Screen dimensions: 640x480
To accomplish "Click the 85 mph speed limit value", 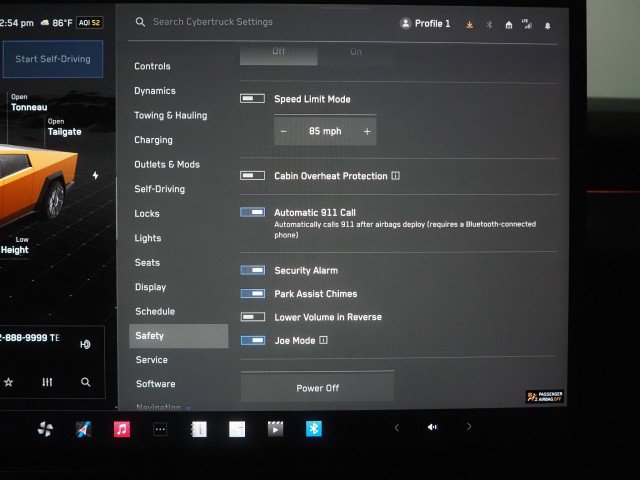I will pyautogui.click(x=325, y=131).
